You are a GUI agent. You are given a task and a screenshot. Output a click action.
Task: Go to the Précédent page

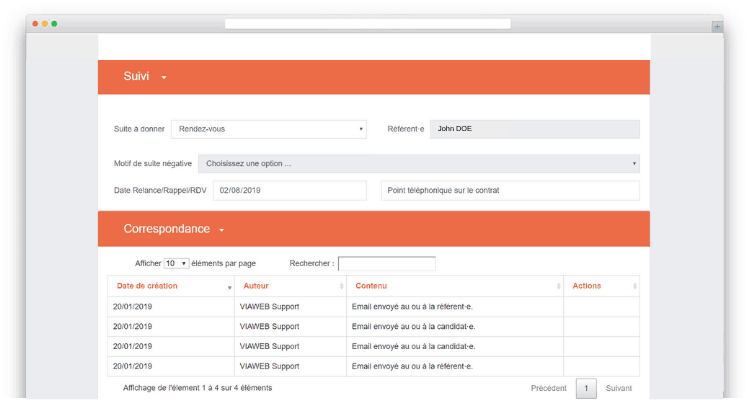548,389
